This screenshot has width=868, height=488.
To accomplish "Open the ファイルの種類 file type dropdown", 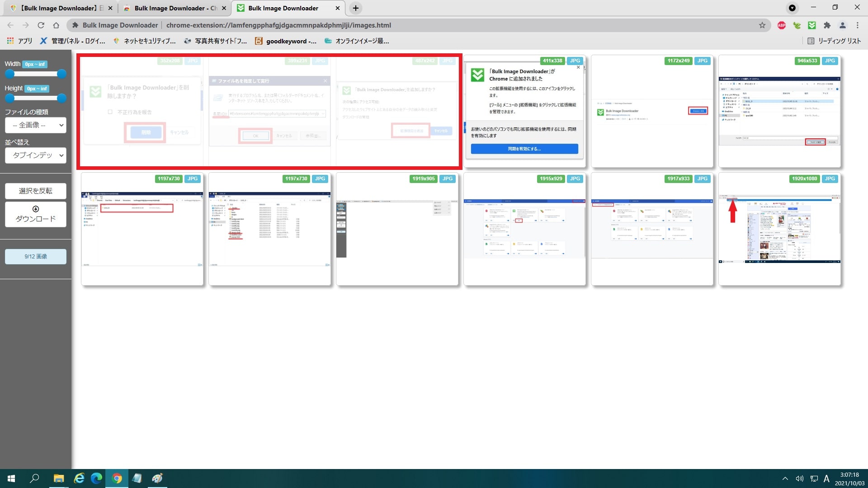I will click(36, 125).
